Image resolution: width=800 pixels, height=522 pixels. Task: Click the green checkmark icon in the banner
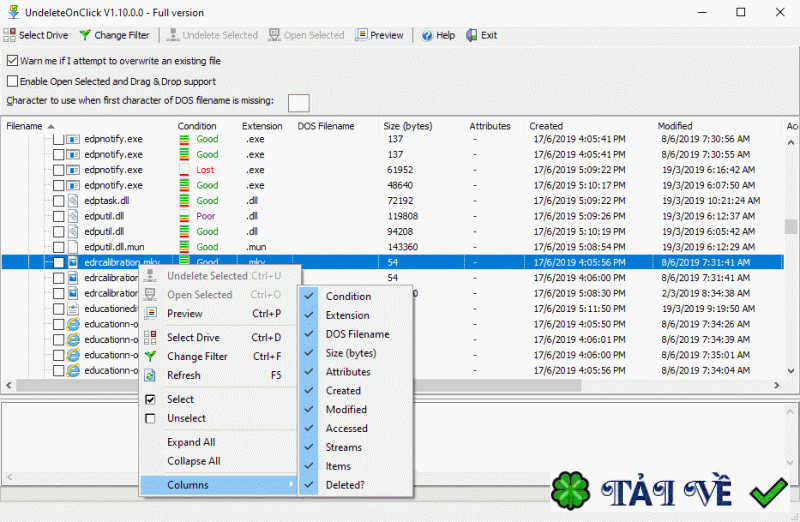770,493
